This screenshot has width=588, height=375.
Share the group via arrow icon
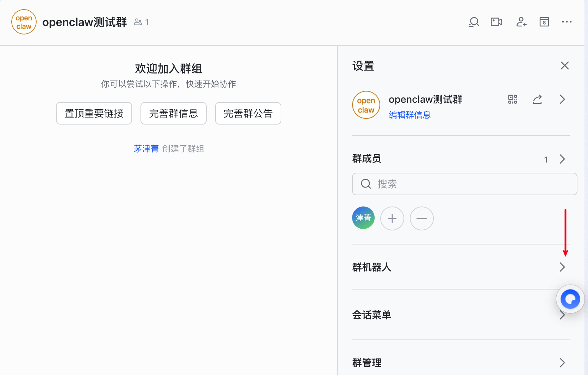[537, 100]
